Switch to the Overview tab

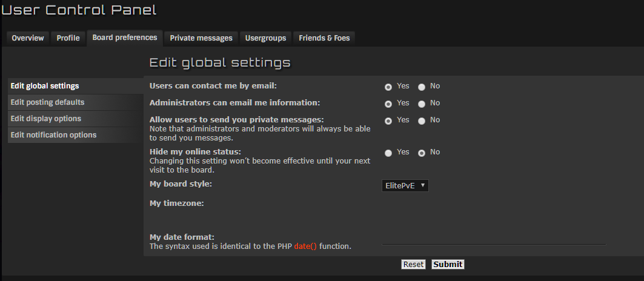click(x=28, y=38)
